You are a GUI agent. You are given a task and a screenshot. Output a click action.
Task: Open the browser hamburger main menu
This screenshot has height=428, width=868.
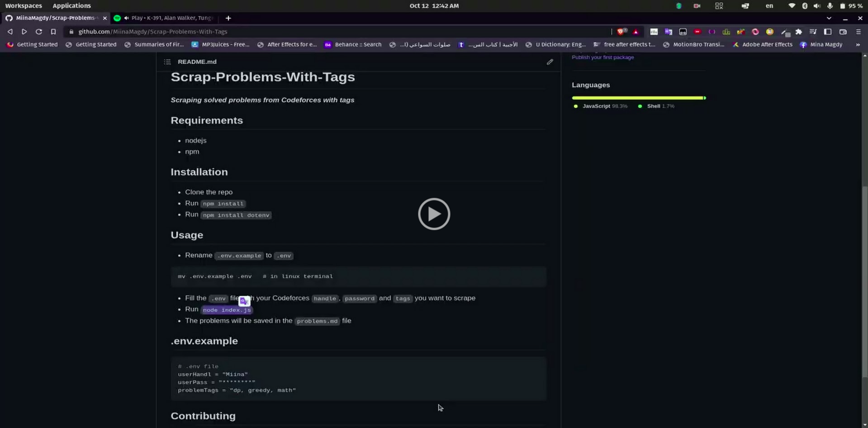coord(859,32)
